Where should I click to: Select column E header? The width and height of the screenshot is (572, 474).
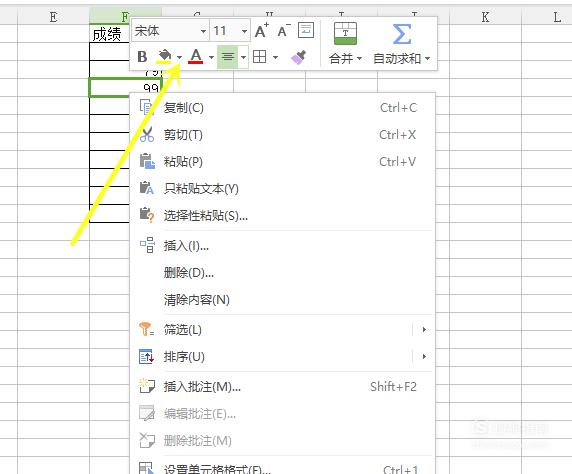[53, 17]
